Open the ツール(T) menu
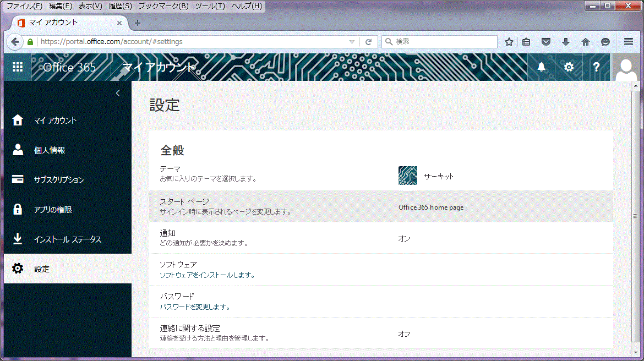This screenshot has width=644, height=361. [210, 6]
